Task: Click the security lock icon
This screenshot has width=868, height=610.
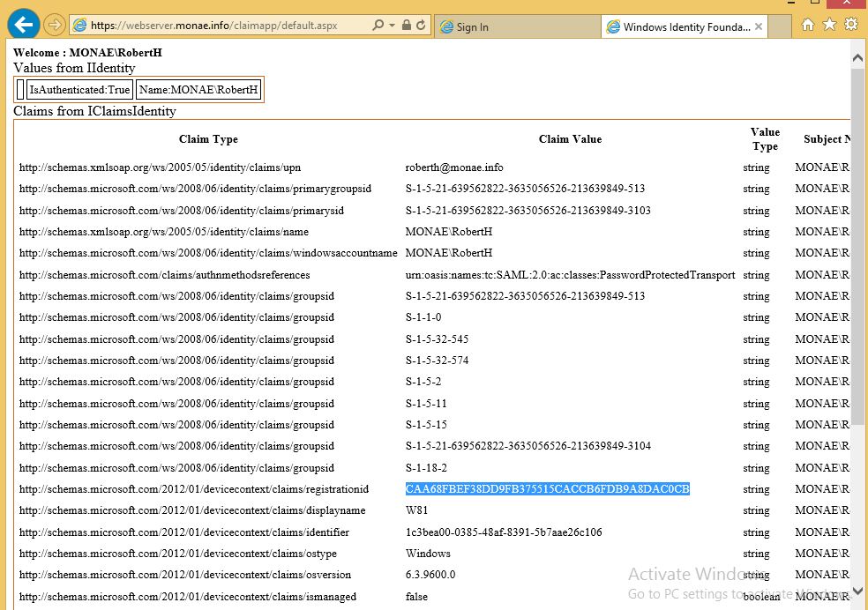Action: click(x=407, y=26)
